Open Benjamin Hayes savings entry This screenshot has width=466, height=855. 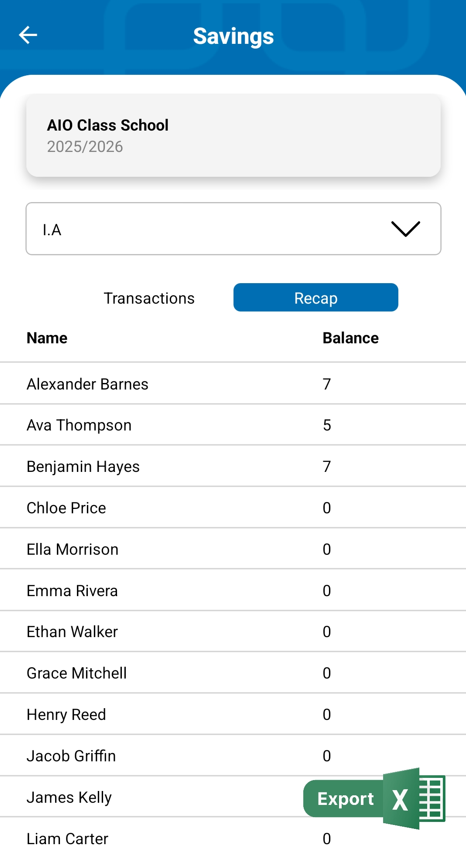point(233,466)
